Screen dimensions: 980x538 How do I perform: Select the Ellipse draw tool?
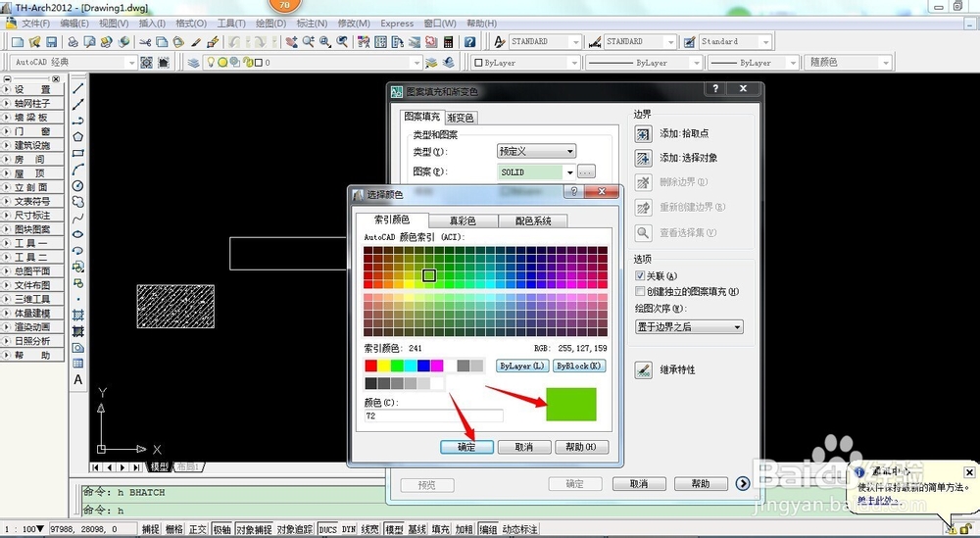[x=78, y=234]
